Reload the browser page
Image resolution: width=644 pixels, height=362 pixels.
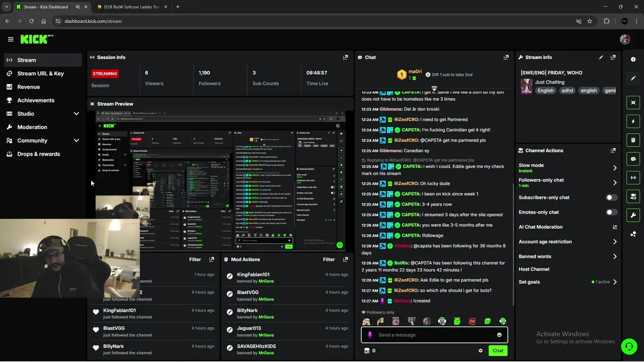31,21
